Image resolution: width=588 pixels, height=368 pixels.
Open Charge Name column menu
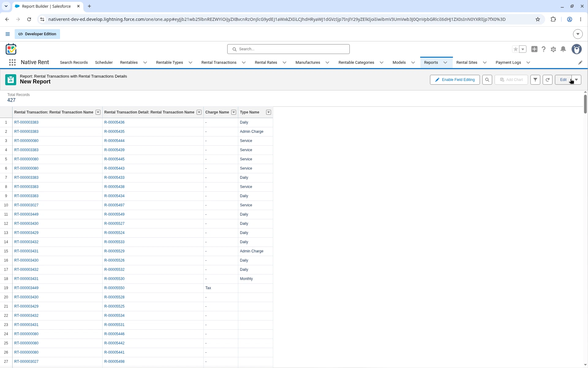pos(234,112)
